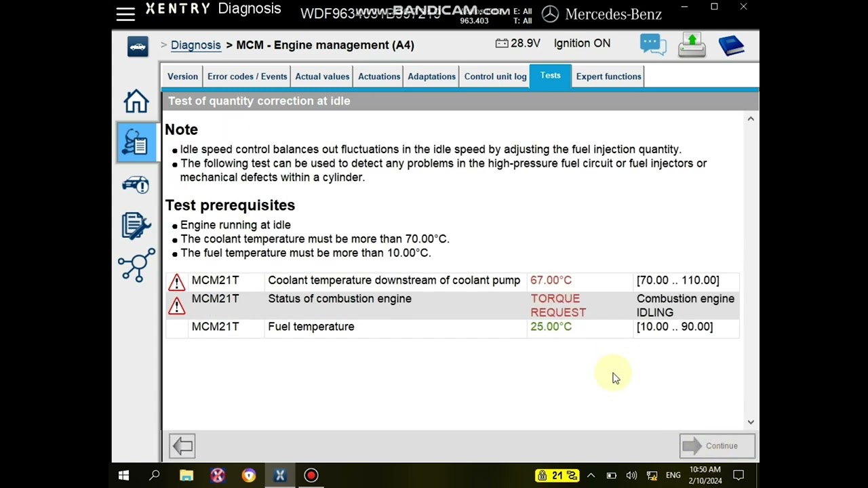This screenshot has width=868, height=488.
Task: Open the XENTRY app icon in taskbar
Action: point(279,476)
